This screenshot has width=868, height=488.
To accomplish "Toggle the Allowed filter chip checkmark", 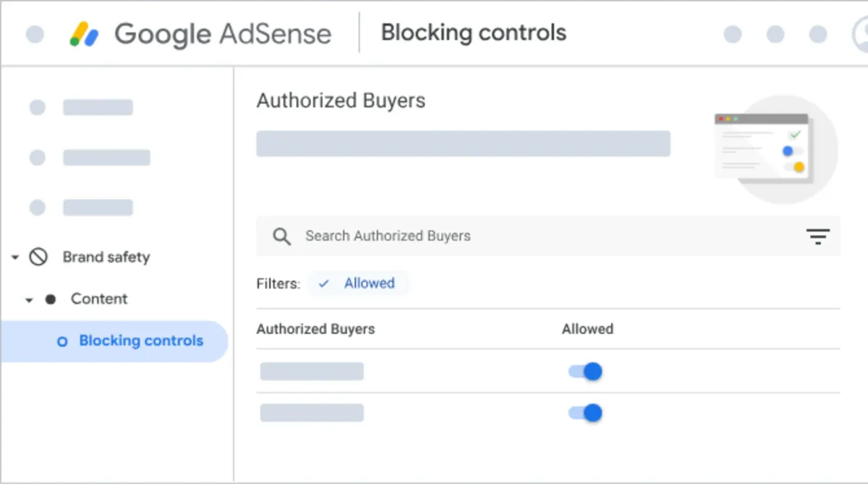I will [323, 283].
